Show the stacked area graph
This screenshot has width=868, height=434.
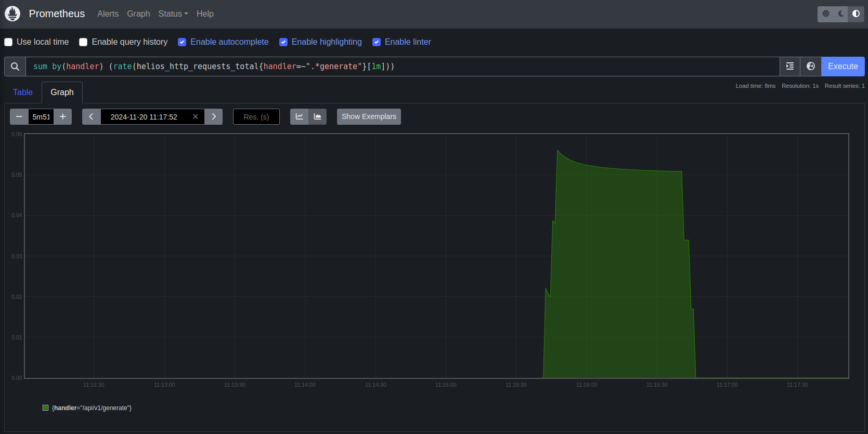[x=317, y=117]
